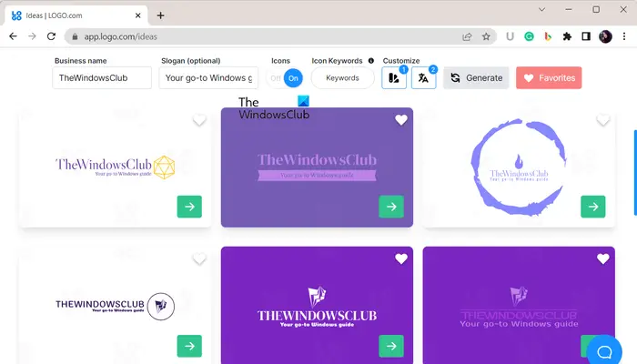Open the Favorites list
This screenshot has height=364, width=637.
549,77
